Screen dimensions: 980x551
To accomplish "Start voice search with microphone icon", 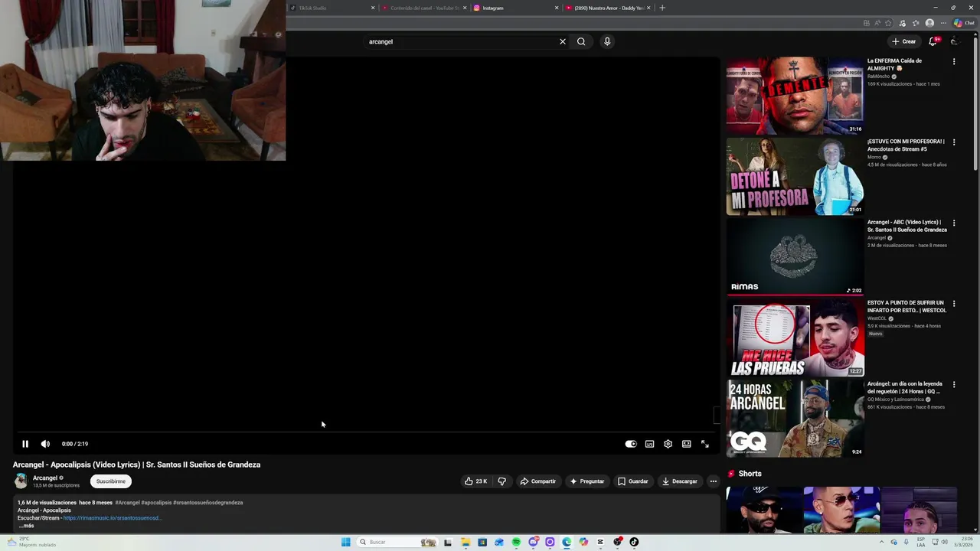I will [x=607, y=41].
